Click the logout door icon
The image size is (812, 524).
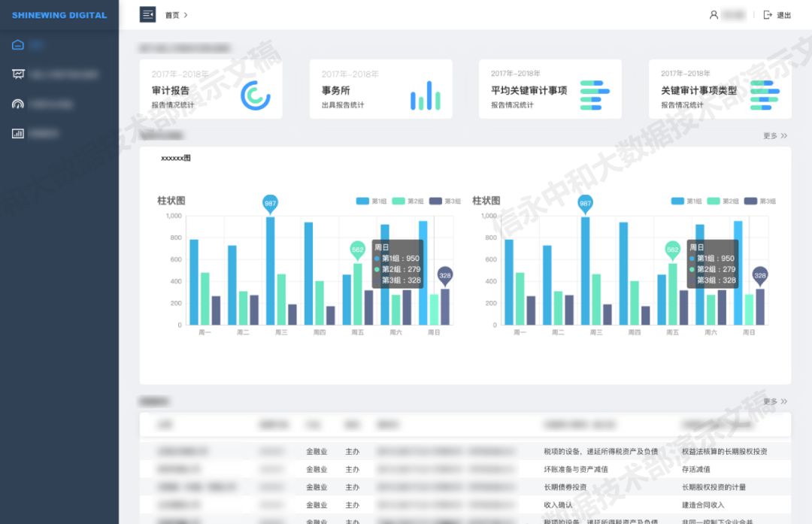point(768,15)
